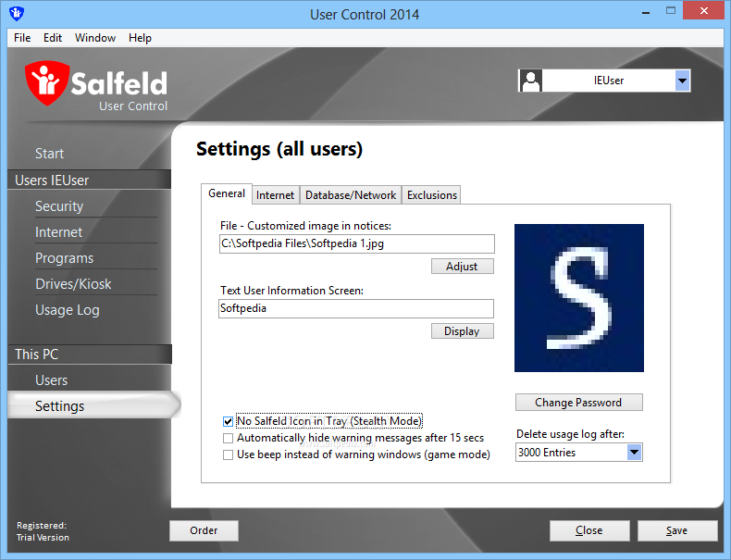Viewport: 731px width, 560px height.
Task: Click the Close button at bottom
Action: (x=589, y=530)
